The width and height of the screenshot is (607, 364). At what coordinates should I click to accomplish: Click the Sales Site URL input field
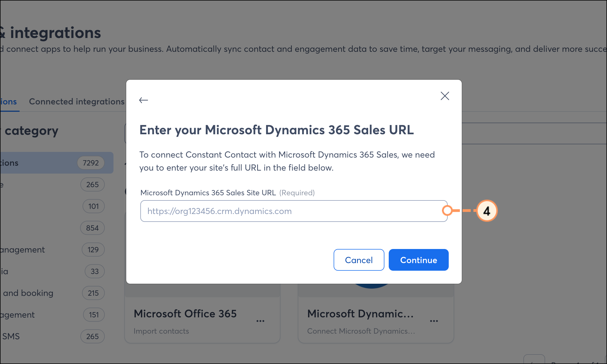coord(294,211)
